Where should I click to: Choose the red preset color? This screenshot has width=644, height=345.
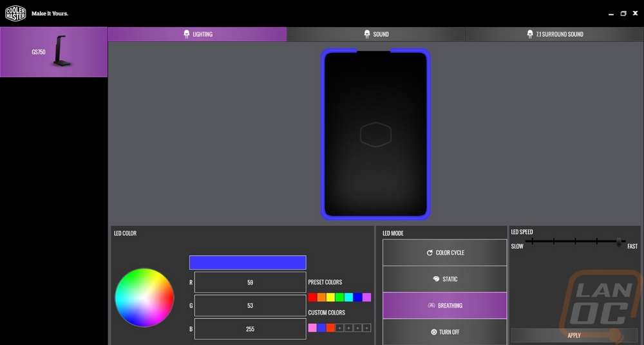(312, 297)
